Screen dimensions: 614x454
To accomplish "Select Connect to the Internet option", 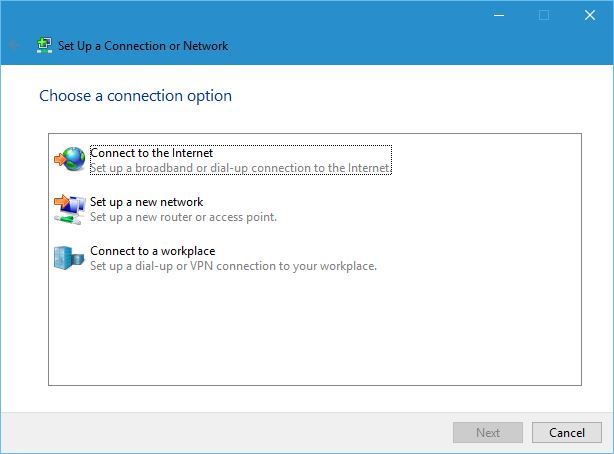I will pos(241,160).
